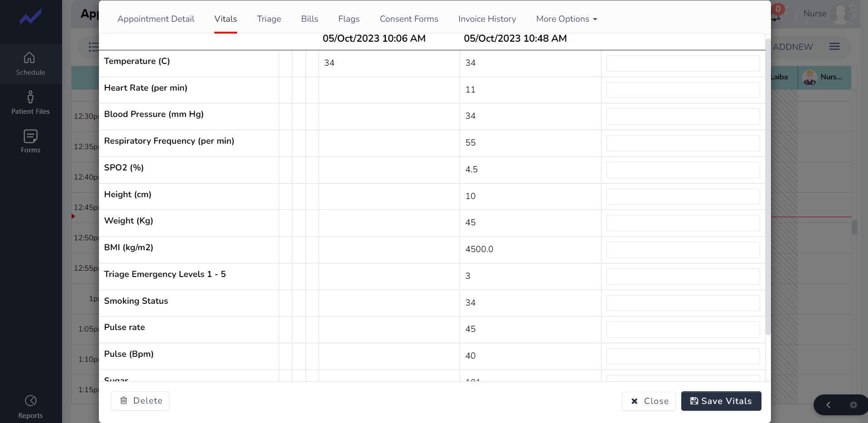868x423 pixels.
Task: Click the Respiratory Frequency value 55
Action: click(x=470, y=143)
